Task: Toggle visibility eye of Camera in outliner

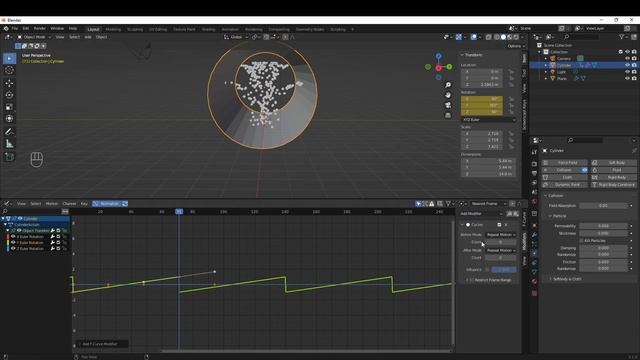Action: pyautogui.click(x=627, y=58)
